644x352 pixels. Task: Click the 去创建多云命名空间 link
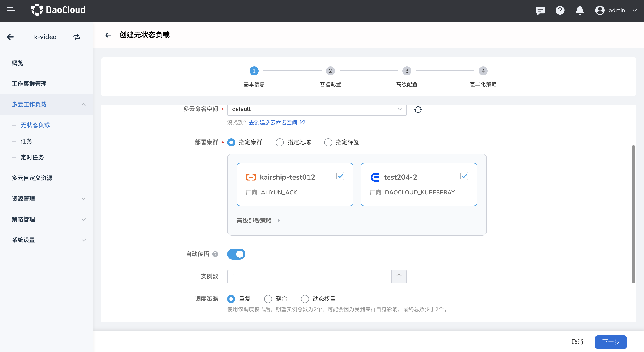coord(273,122)
